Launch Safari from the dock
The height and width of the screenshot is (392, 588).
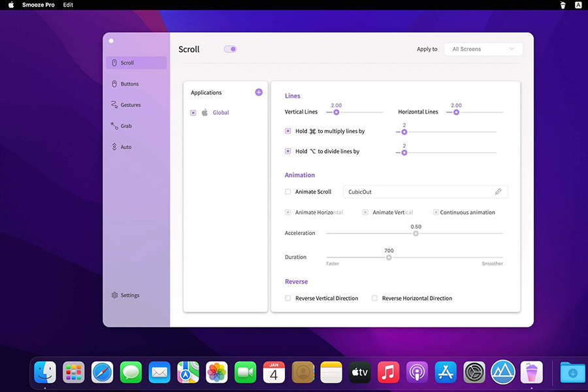click(102, 372)
